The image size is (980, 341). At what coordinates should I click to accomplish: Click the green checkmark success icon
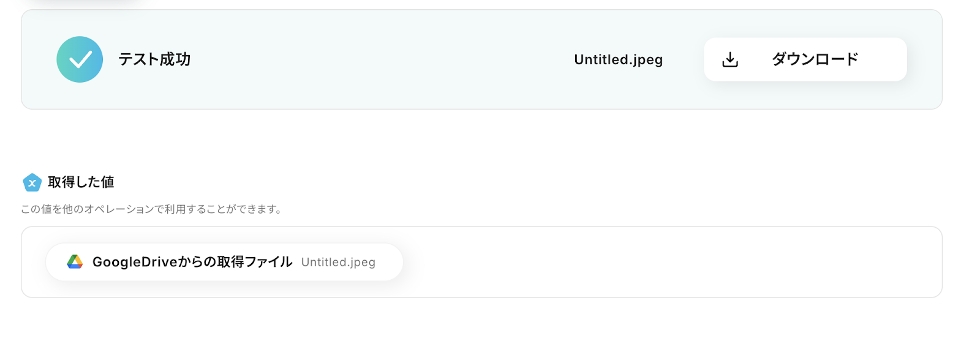tap(80, 59)
